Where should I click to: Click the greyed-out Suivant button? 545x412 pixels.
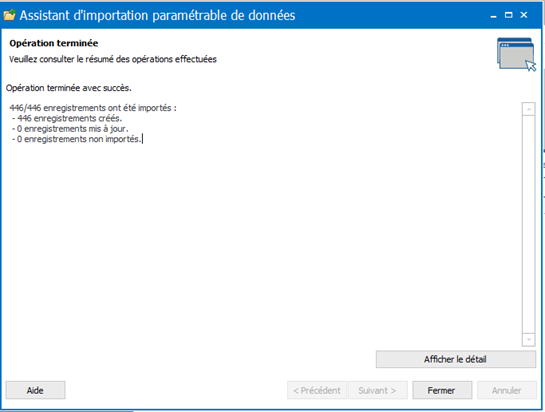click(x=377, y=390)
